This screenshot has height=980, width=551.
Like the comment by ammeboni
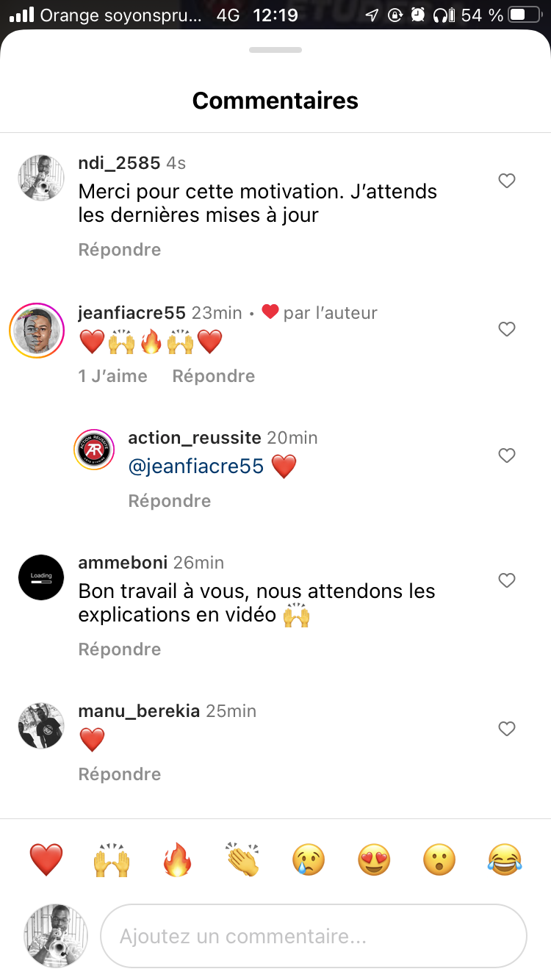click(x=507, y=580)
